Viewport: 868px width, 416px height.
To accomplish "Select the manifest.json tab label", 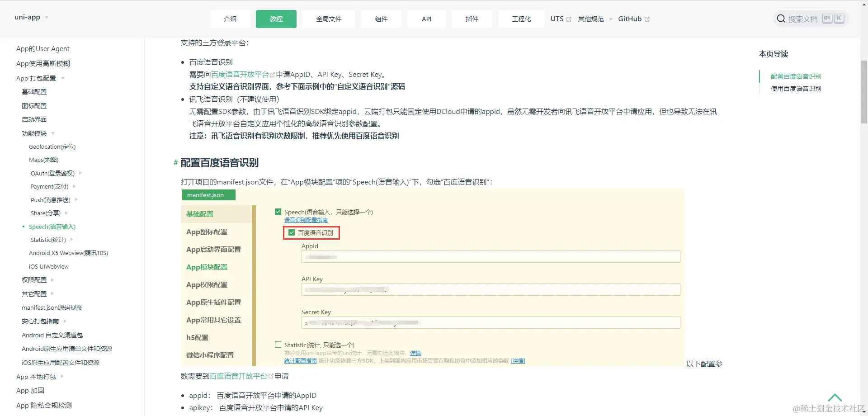I will (208, 195).
